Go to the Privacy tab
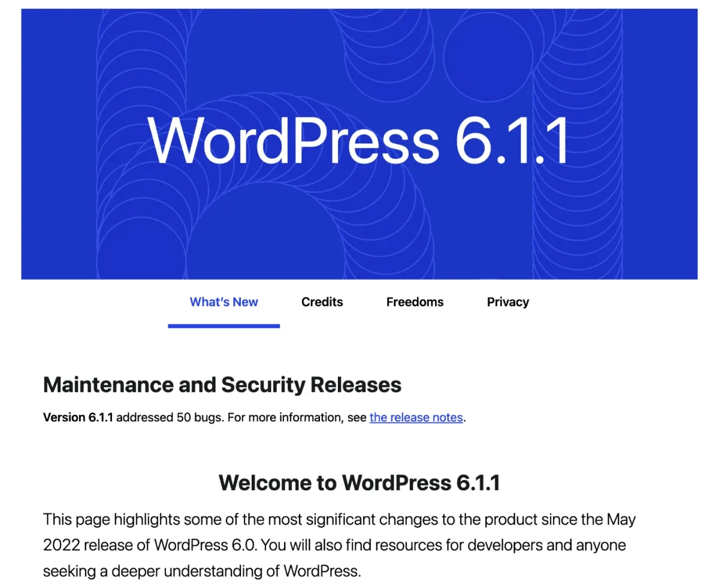The image size is (719, 588). point(507,302)
